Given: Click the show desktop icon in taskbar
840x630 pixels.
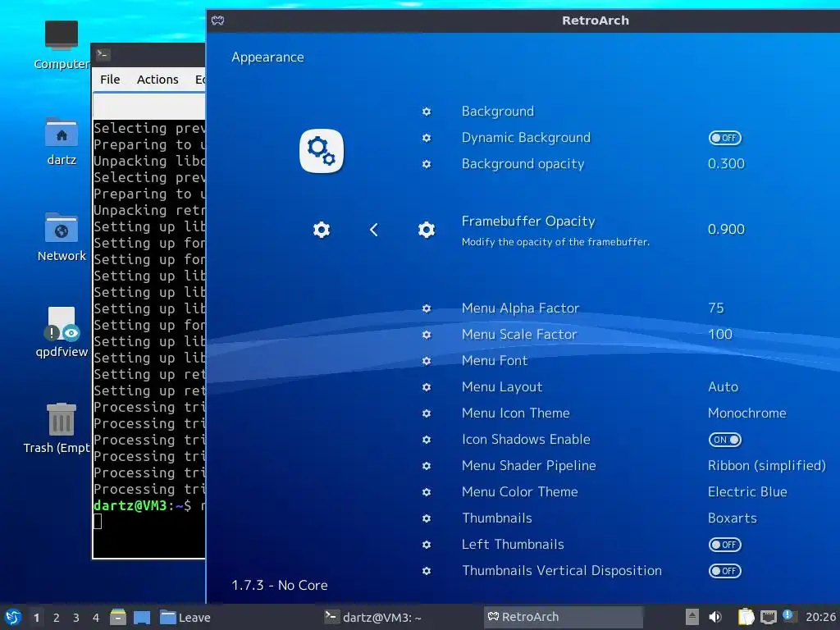Looking at the screenshot, I should 142,617.
